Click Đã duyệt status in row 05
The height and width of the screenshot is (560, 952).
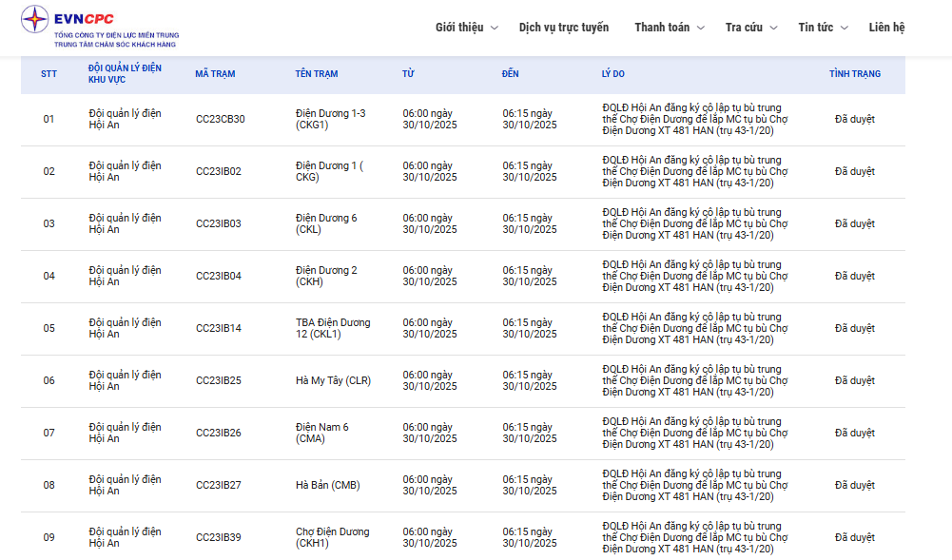coord(854,329)
